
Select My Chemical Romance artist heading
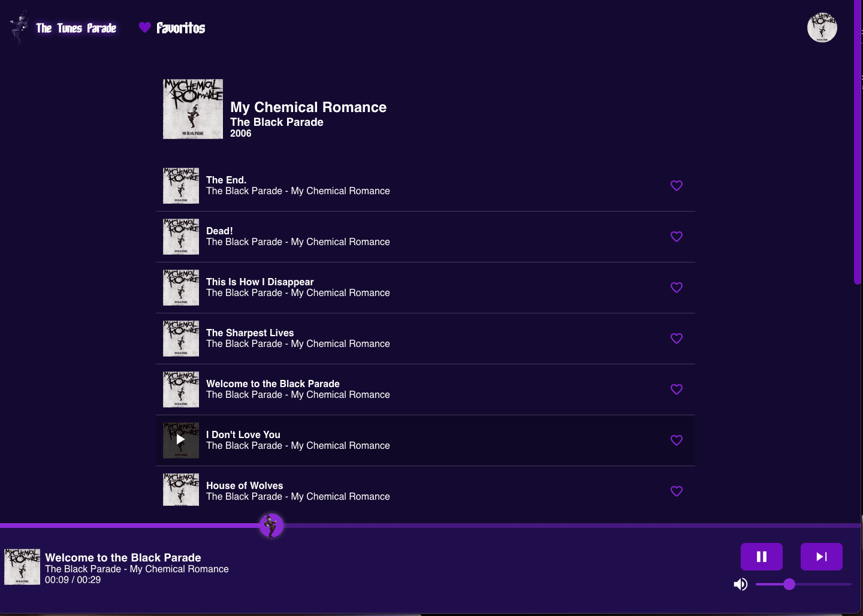pos(308,107)
